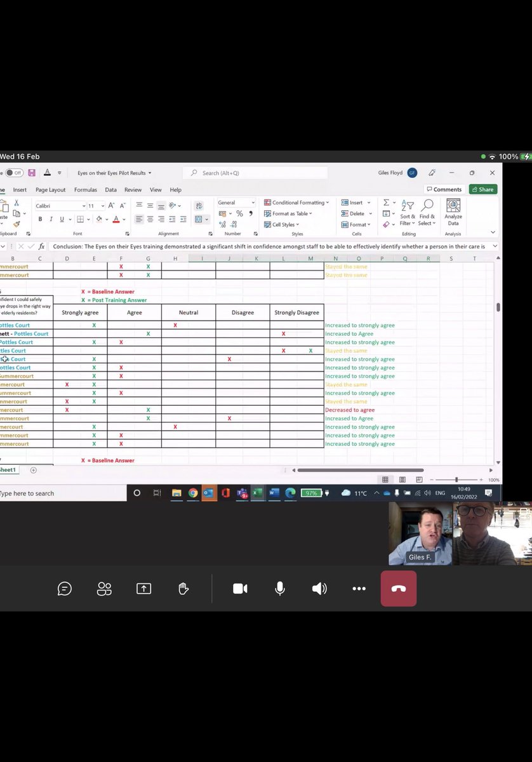Increase the font size
Screen dimensions: 532x762
pos(112,205)
